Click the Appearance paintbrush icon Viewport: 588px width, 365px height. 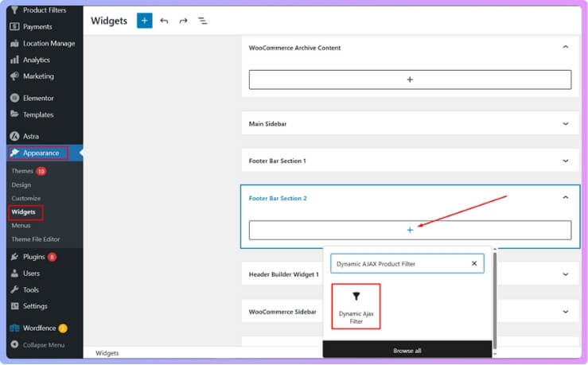(x=14, y=153)
